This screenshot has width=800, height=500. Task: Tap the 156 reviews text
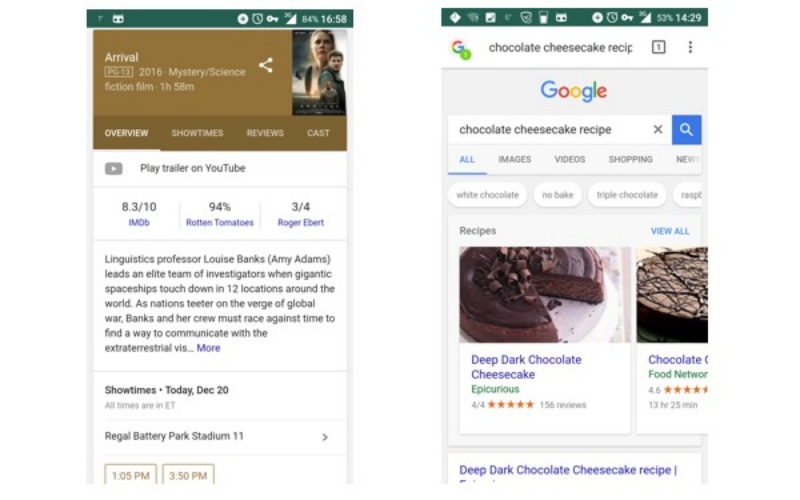click(x=563, y=405)
